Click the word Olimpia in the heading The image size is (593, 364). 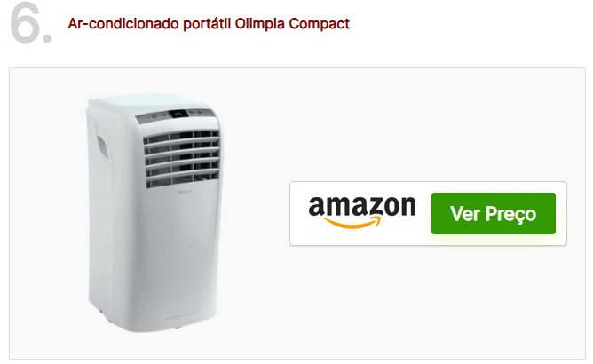point(259,24)
